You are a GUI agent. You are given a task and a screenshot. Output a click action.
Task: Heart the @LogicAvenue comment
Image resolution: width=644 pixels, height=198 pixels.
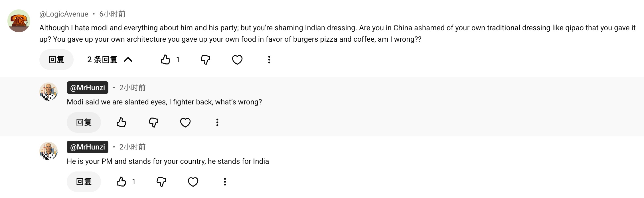tap(237, 60)
